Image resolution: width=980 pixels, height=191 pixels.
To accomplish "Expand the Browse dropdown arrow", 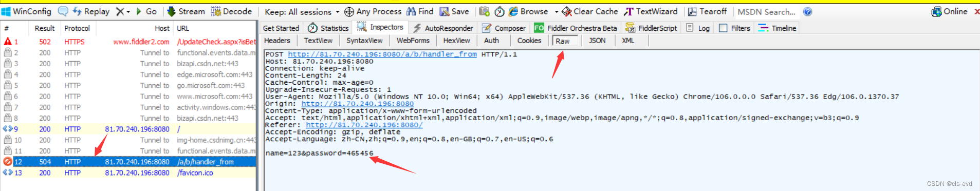I will pos(556,12).
